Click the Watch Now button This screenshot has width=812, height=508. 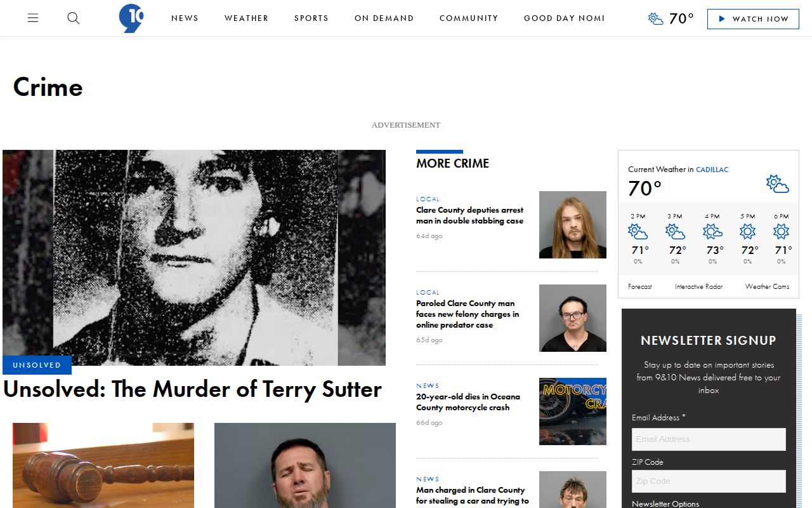click(753, 18)
